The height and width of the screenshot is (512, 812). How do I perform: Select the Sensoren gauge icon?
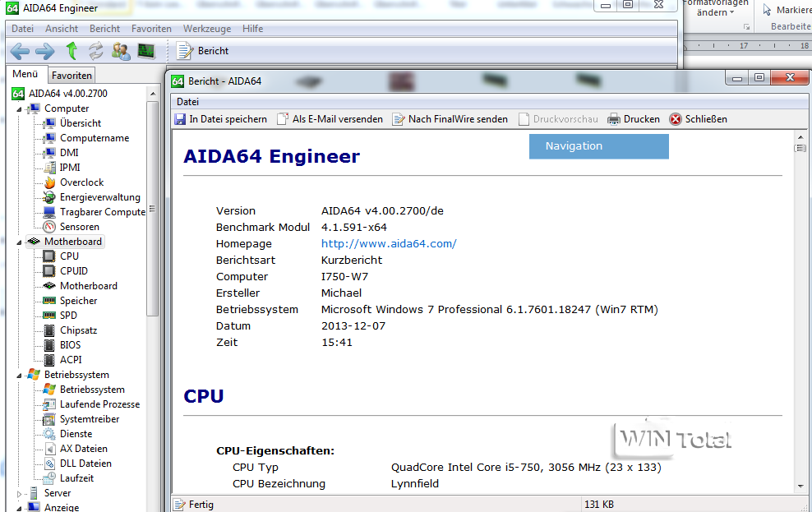tap(49, 227)
